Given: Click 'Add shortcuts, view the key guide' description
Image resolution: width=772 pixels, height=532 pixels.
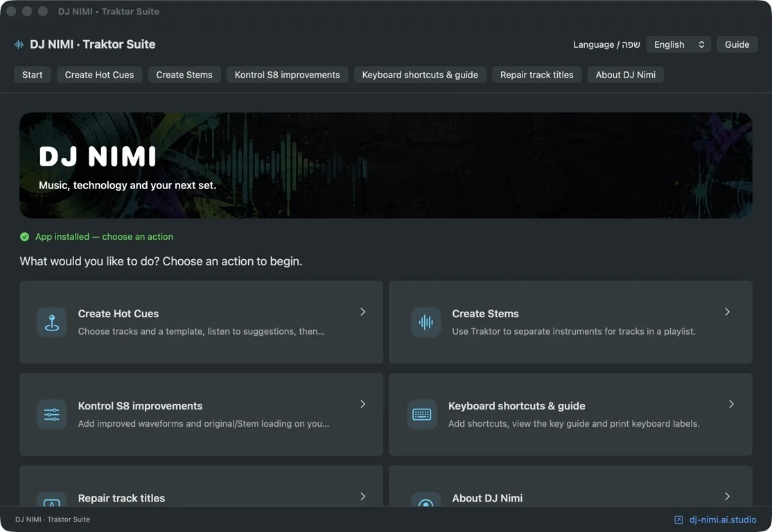Looking at the screenshot, I should click(x=574, y=423).
